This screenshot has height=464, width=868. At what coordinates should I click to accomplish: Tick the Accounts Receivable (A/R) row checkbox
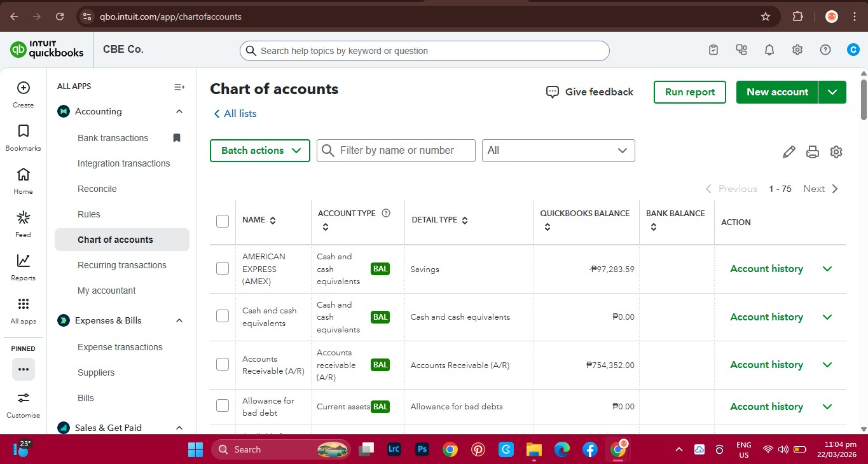pos(223,364)
